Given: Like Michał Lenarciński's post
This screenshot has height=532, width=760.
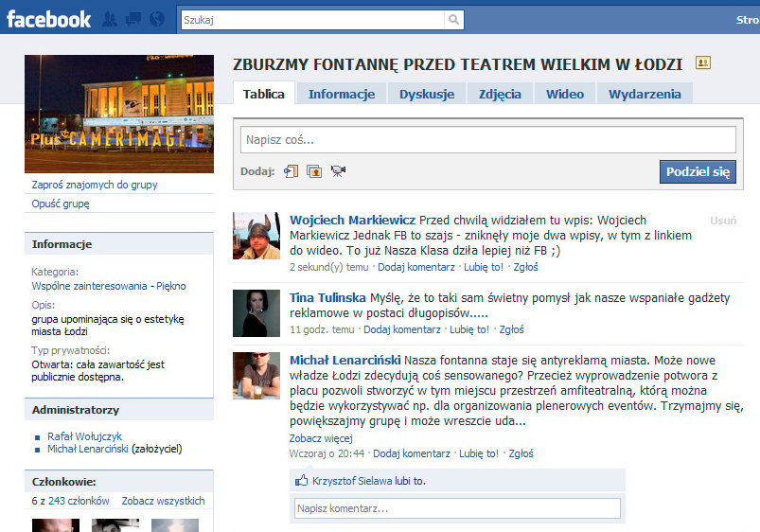Looking at the screenshot, I should tap(479, 454).
